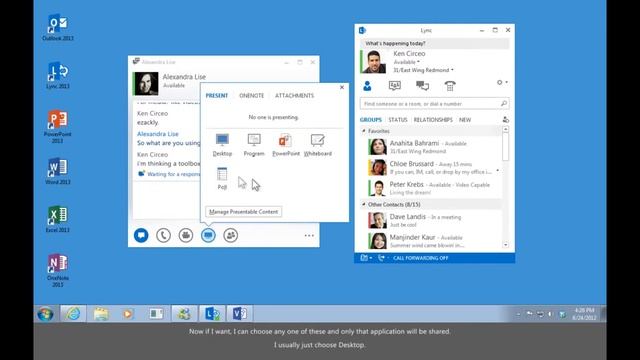640x360 pixels.
Task: Select contact Manjinder Kaur
Action: tap(433, 241)
